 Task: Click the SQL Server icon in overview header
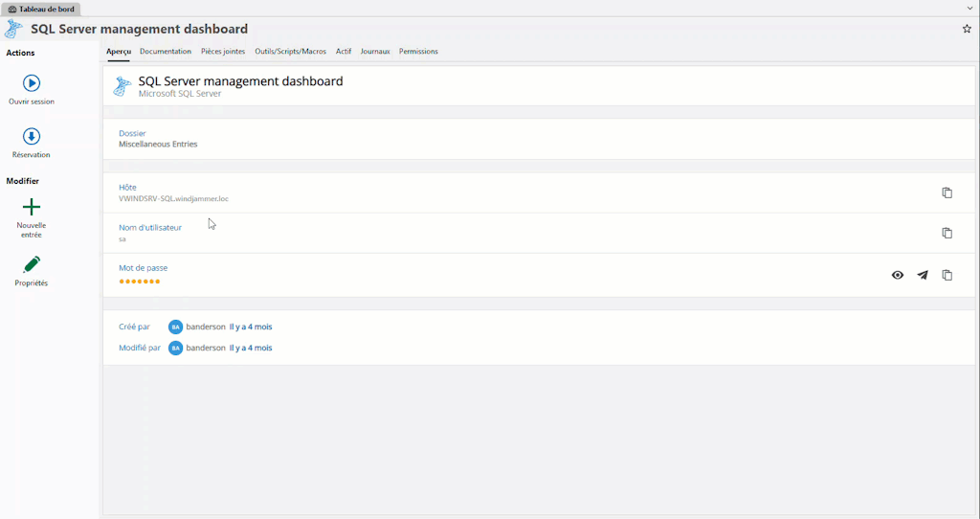[x=122, y=86]
